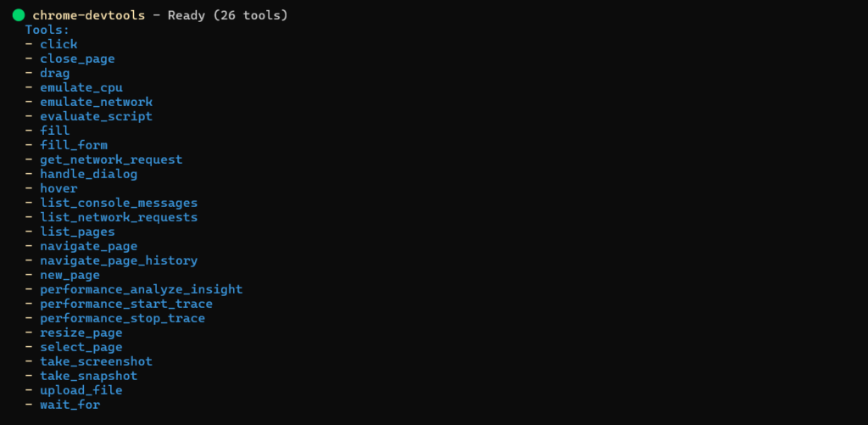Click the emulate_network tool
The image size is (868, 425).
point(96,102)
